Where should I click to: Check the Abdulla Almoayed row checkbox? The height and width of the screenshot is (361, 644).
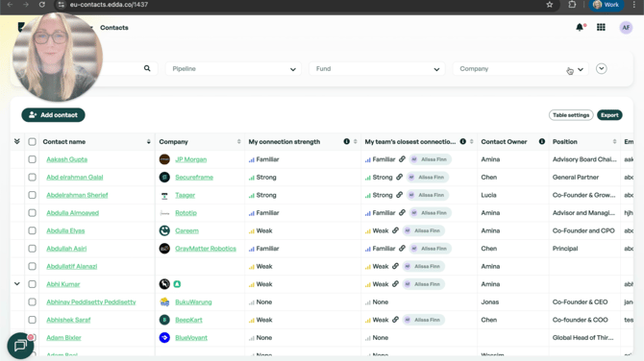pyautogui.click(x=32, y=213)
